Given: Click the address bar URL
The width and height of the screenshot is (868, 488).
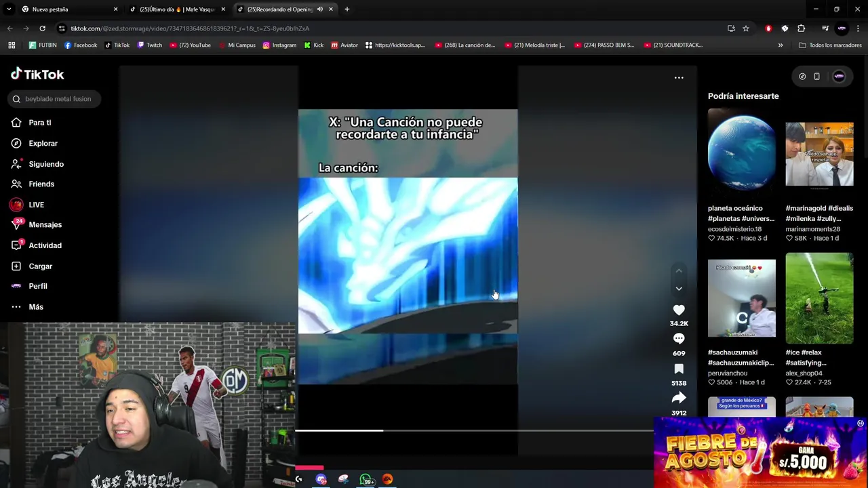Looking at the screenshot, I should point(190,28).
